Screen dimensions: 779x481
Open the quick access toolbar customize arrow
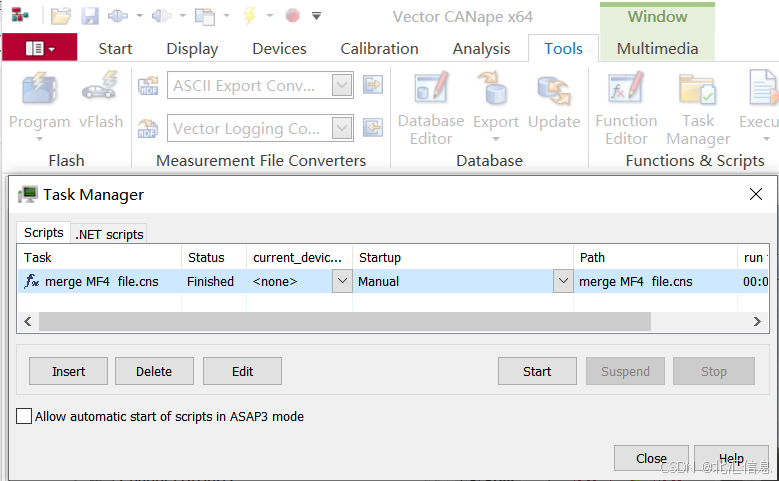(x=316, y=16)
